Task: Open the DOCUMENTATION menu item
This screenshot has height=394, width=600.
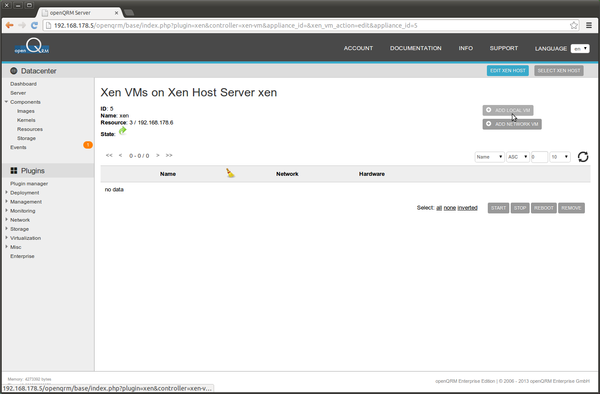Action: point(416,48)
